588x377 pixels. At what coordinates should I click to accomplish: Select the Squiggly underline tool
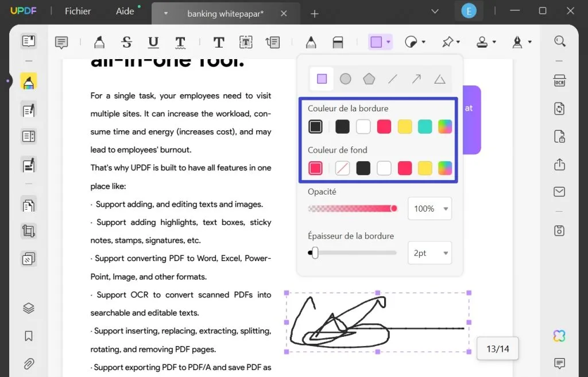pos(180,42)
